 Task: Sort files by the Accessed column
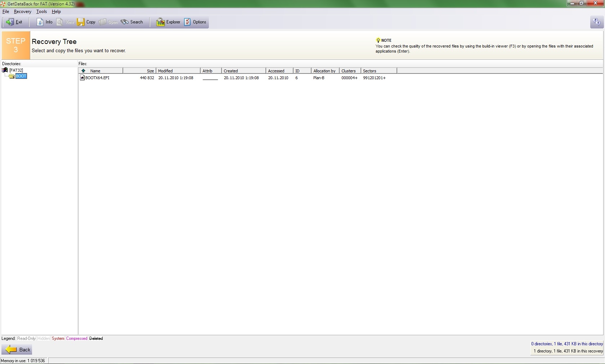[279, 71]
